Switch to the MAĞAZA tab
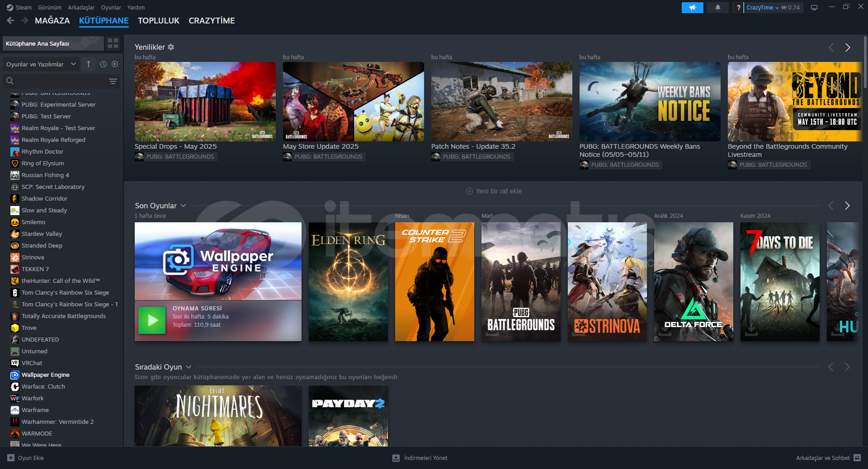The height and width of the screenshot is (469, 868). pos(52,21)
